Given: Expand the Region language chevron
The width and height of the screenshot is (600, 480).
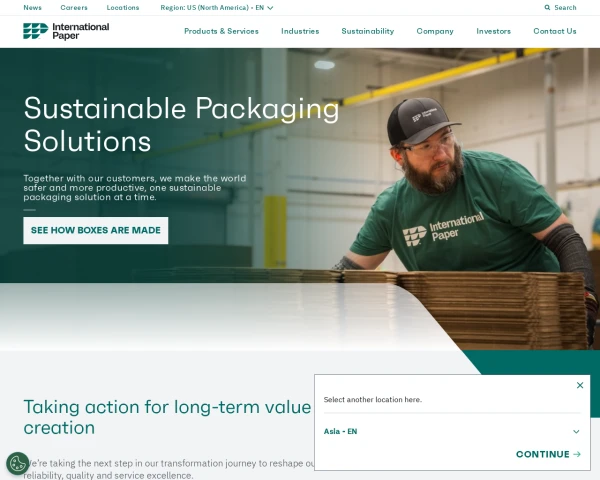Looking at the screenshot, I should pos(270,8).
